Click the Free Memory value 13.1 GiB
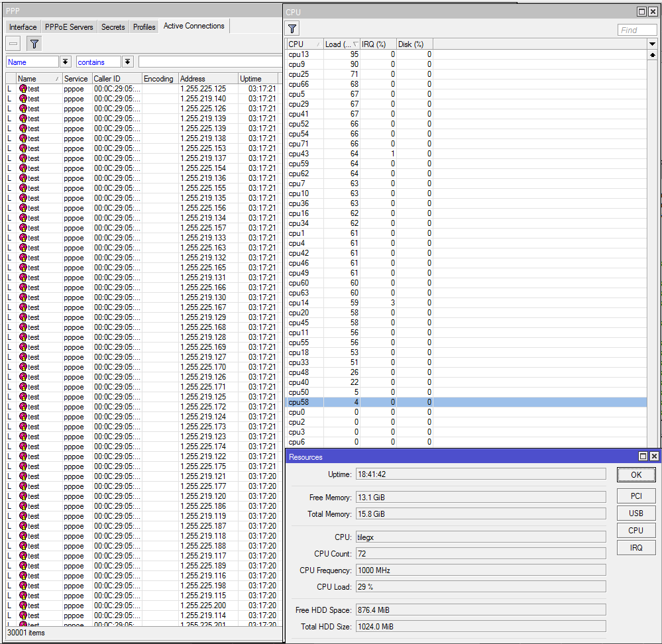Viewport: 662px width, 644px height. click(x=481, y=498)
